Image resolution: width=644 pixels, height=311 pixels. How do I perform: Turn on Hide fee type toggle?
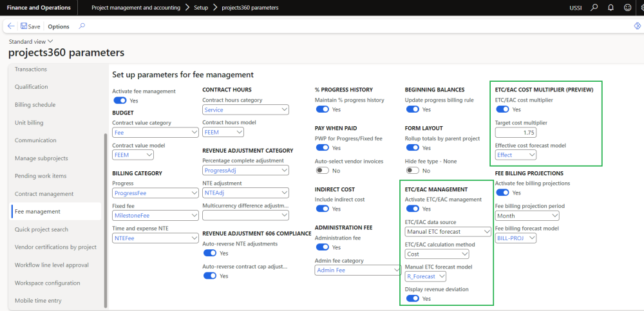click(412, 171)
